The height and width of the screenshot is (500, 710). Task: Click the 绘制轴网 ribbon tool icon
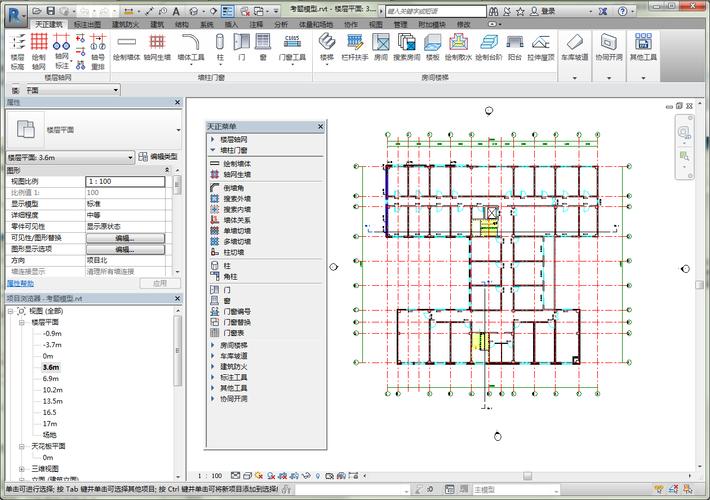39,45
